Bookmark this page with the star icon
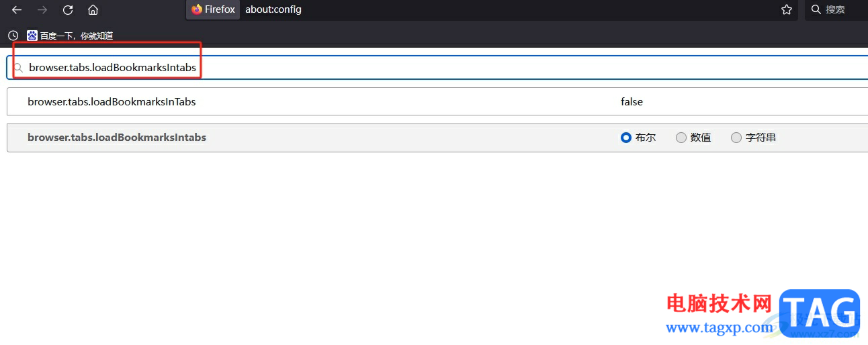 click(x=787, y=10)
